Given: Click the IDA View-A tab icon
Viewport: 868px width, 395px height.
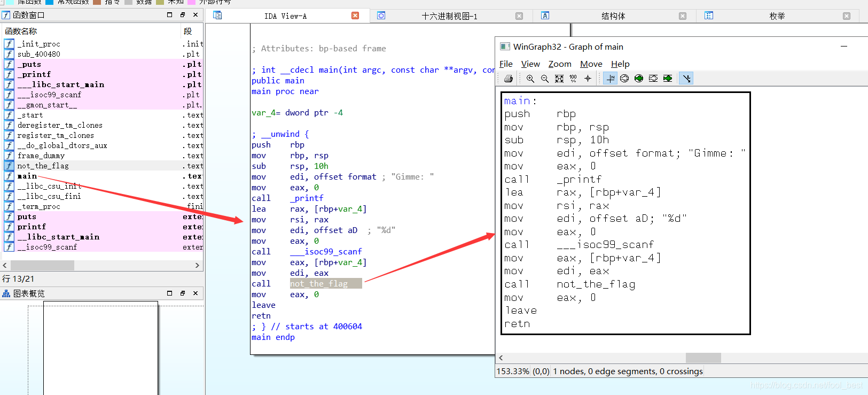Looking at the screenshot, I should pyautogui.click(x=217, y=16).
